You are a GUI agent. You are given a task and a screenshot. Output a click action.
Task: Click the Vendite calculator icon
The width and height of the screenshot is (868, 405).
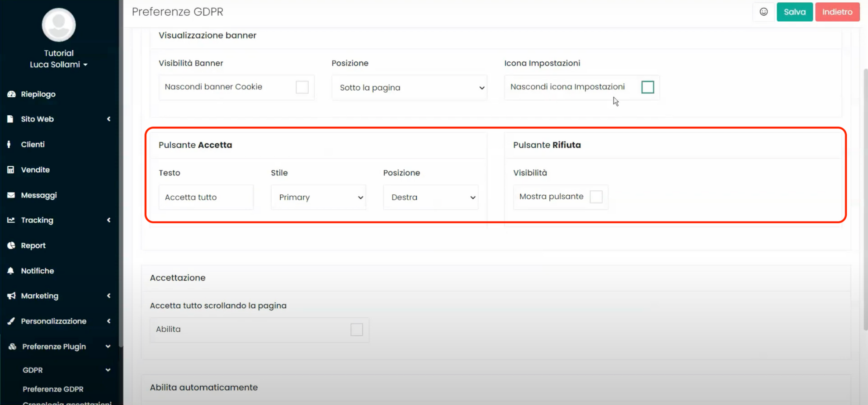click(x=11, y=170)
